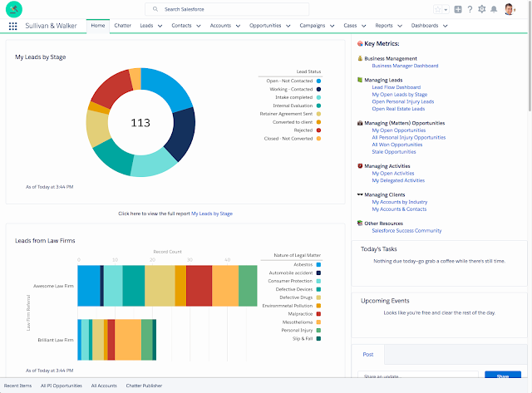Switch to the Chatter tab

(x=122, y=26)
